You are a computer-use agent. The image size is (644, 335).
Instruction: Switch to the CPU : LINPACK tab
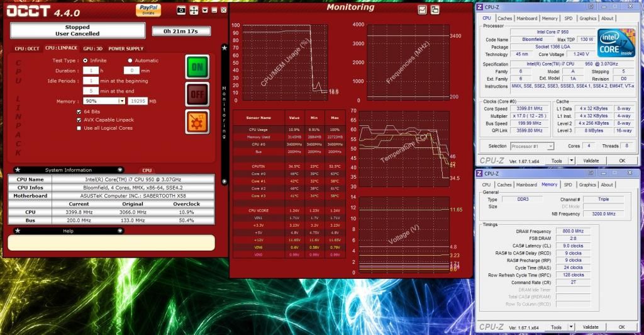(x=61, y=48)
